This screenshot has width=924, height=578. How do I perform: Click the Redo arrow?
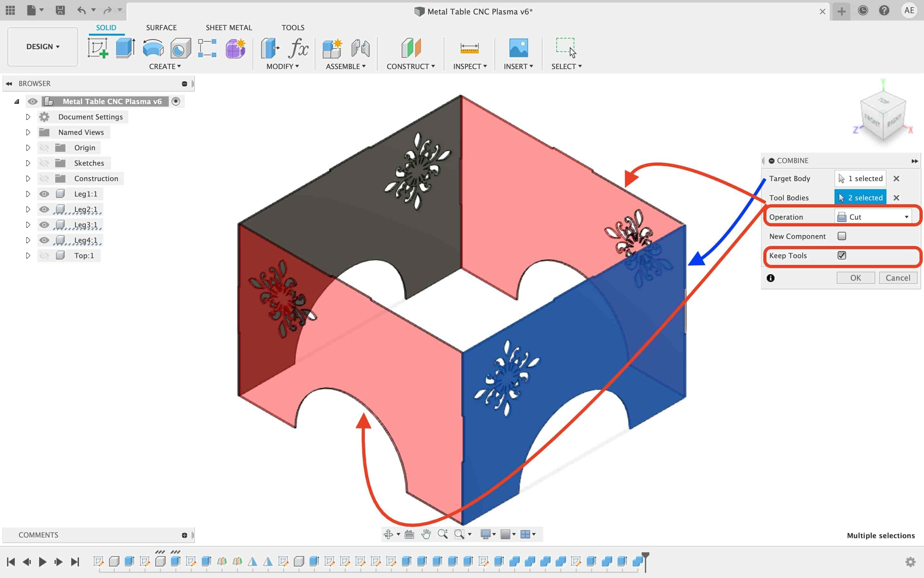coord(108,10)
